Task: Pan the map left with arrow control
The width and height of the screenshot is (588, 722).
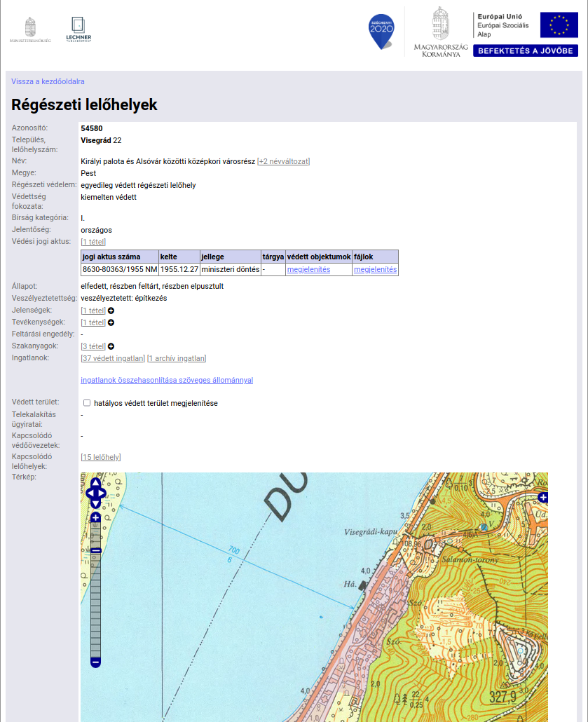Action: click(89, 493)
